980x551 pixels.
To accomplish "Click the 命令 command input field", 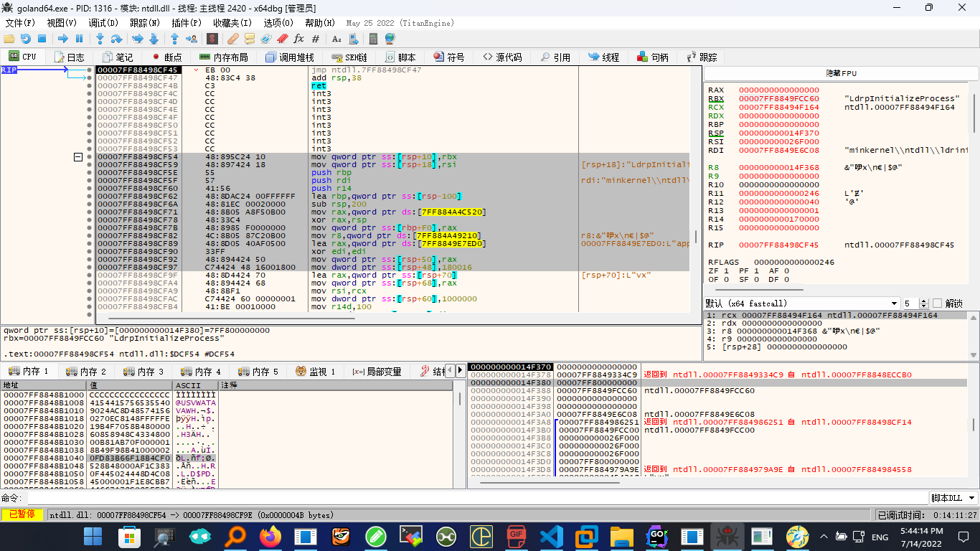I will coord(477,498).
